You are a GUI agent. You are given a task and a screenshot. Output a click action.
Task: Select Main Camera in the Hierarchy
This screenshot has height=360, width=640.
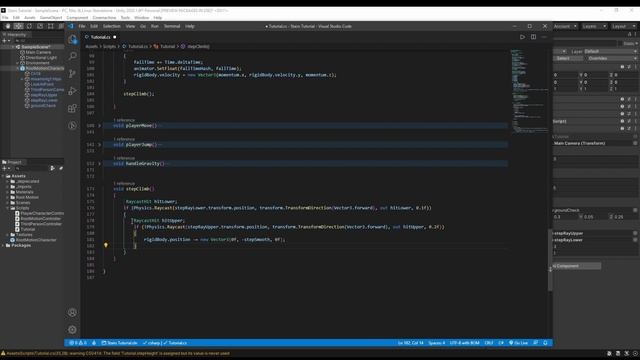tap(38, 52)
